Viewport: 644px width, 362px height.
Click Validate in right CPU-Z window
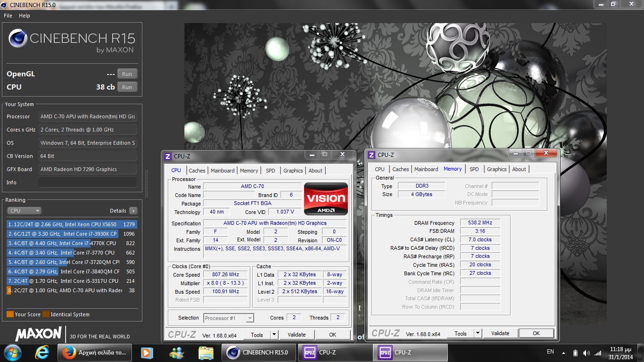coord(500,333)
